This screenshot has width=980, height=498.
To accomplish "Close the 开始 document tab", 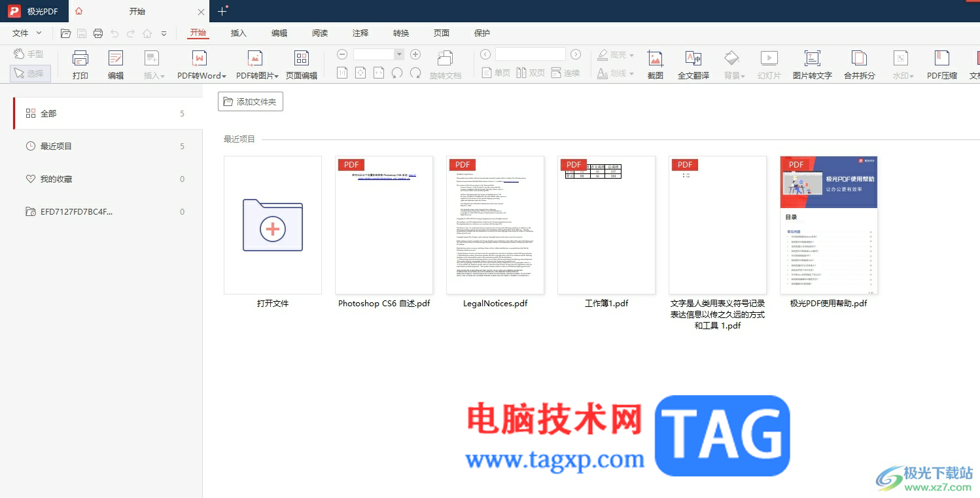I will click(x=201, y=11).
